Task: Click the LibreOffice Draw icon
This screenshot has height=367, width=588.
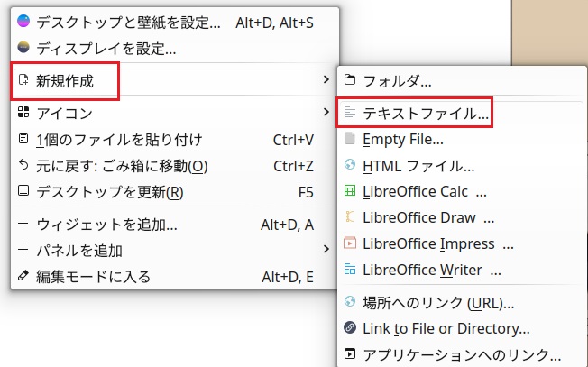Action: (x=350, y=218)
